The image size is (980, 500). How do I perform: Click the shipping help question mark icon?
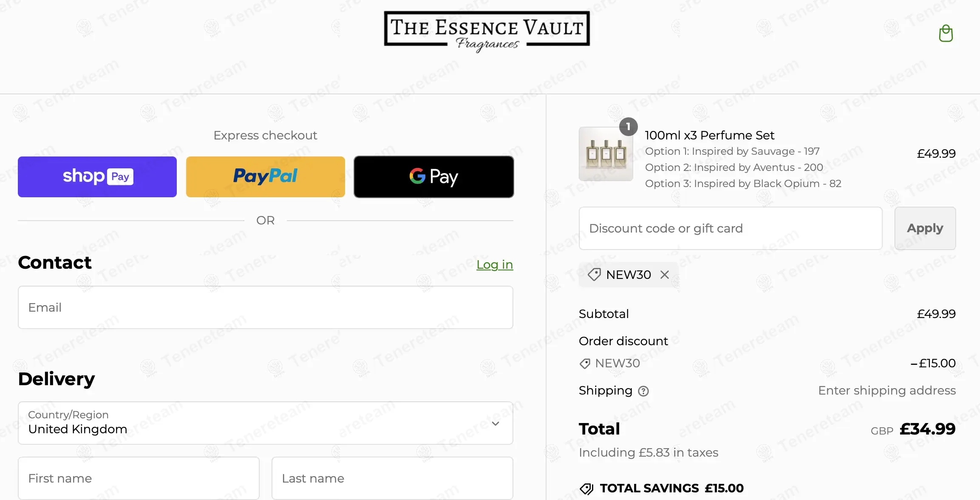click(643, 391)
